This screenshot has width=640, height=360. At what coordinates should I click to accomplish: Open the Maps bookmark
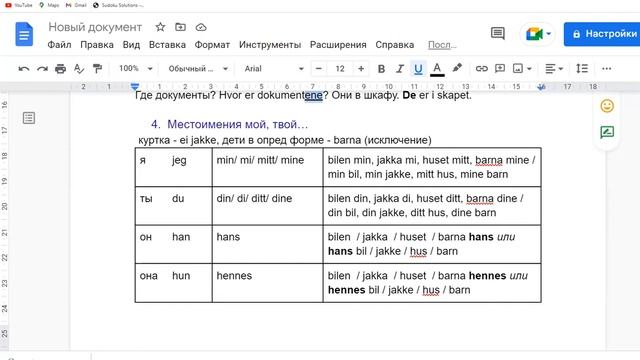click(49, 5)
